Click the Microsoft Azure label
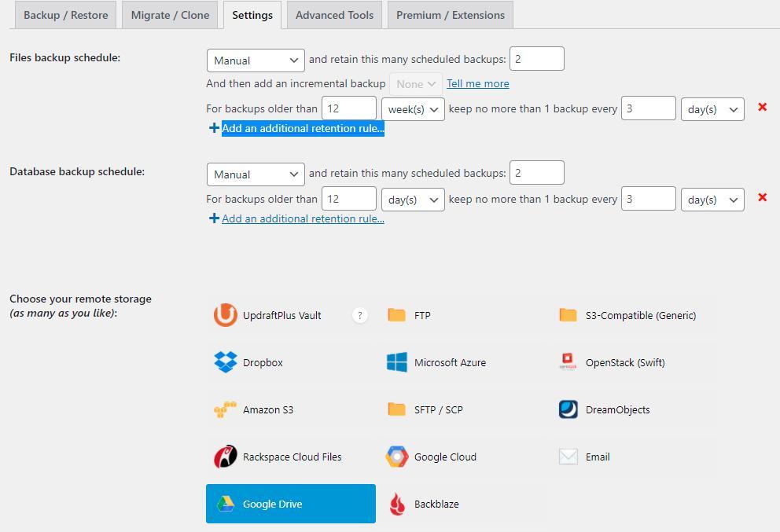 pos(450,362)
